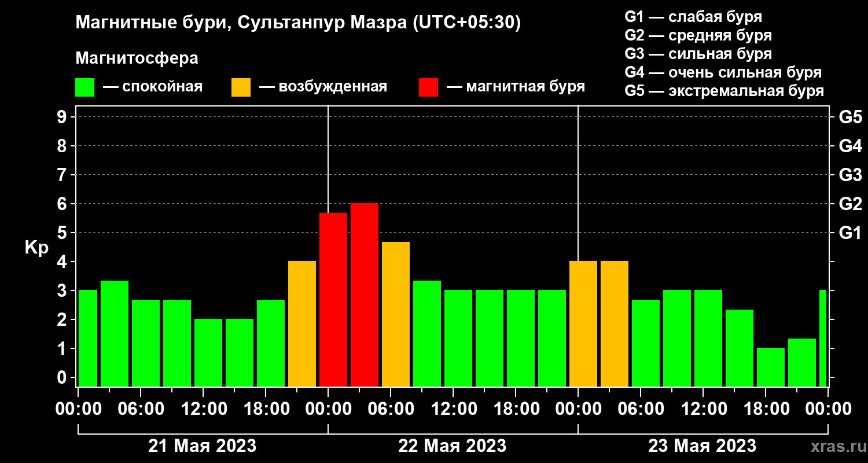Click the orange bar at 06:00 on 22 May
Viewport: 868px width, 463px height.
(x=396, y=314)
